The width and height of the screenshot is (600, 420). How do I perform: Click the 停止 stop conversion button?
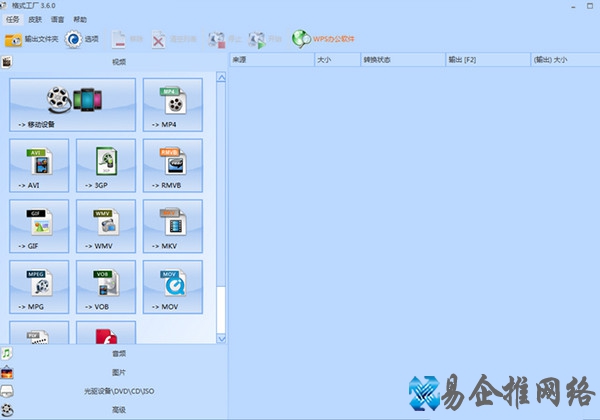(225, 39)
